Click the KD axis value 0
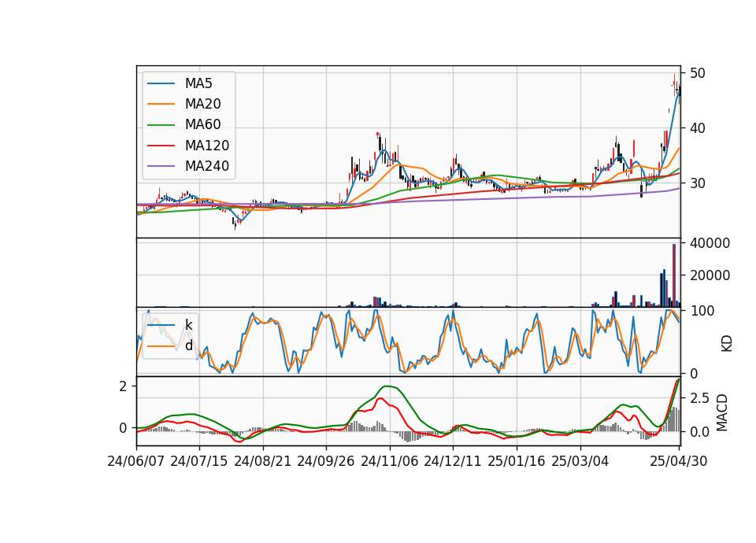756x543 pixels. (693, 373)
